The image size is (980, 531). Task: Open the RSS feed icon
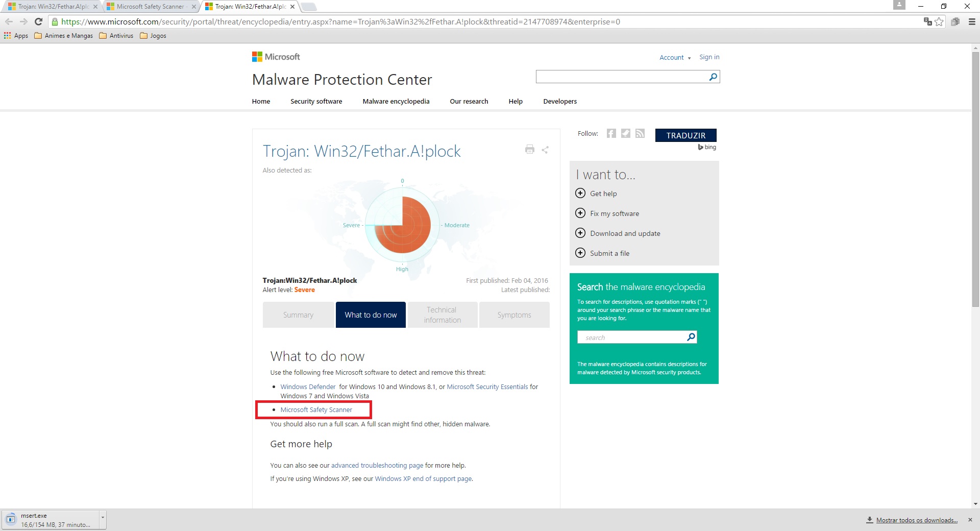click(x=640, y=134)
